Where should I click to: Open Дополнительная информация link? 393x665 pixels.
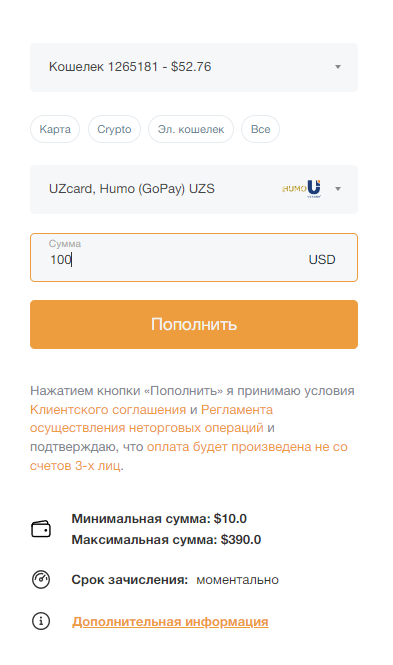coord(170,622)
